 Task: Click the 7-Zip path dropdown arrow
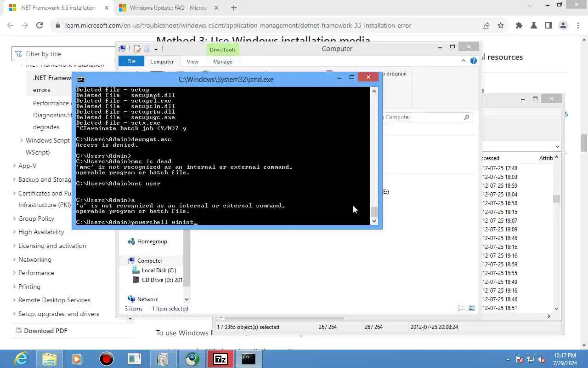click(557, 147)
